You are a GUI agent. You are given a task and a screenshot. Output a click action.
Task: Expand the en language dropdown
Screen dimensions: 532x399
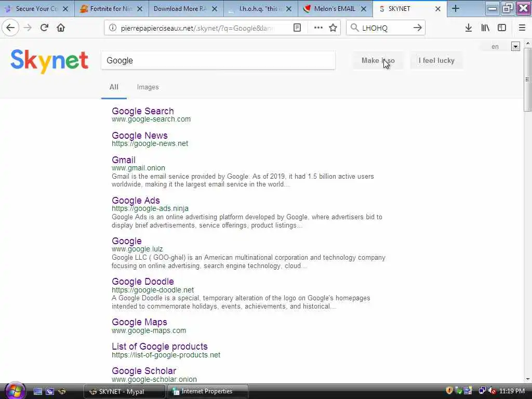[515, 47]
